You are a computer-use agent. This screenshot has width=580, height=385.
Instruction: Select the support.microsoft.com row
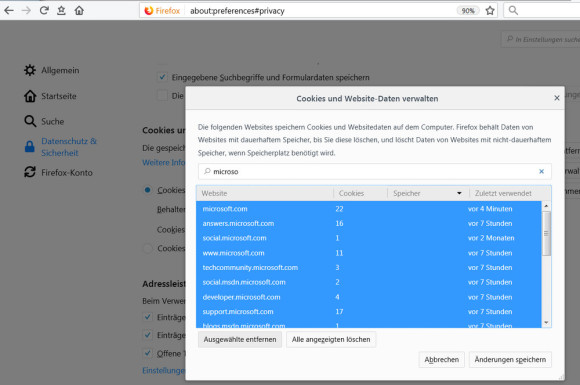coord(369,312)
